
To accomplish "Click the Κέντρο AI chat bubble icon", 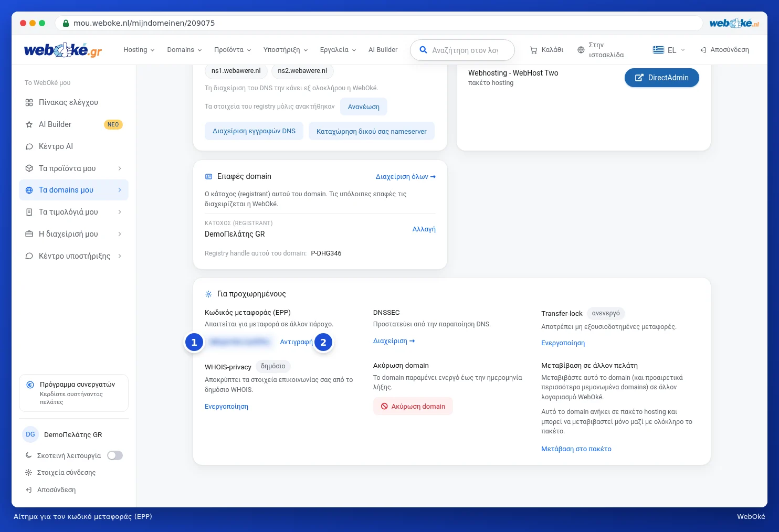I will coord(29,146).
